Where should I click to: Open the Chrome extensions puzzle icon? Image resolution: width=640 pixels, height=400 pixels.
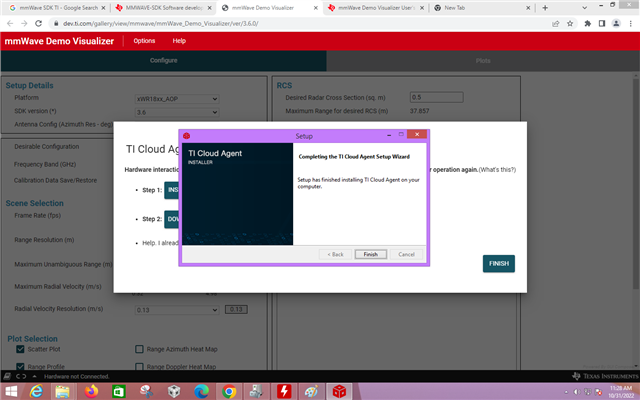(x=587, y=24)
